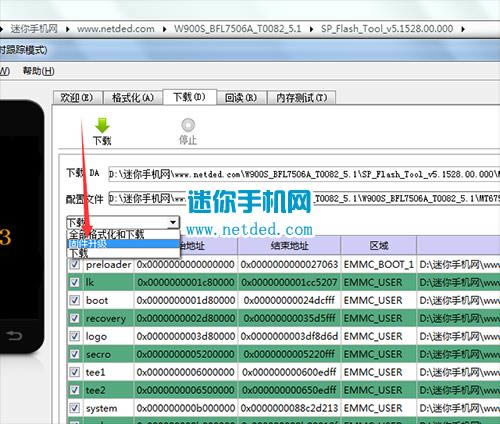Select 全部格式化和下载 in the dropdown list
This screenshot has width=500, height=424.
(123, 234)
